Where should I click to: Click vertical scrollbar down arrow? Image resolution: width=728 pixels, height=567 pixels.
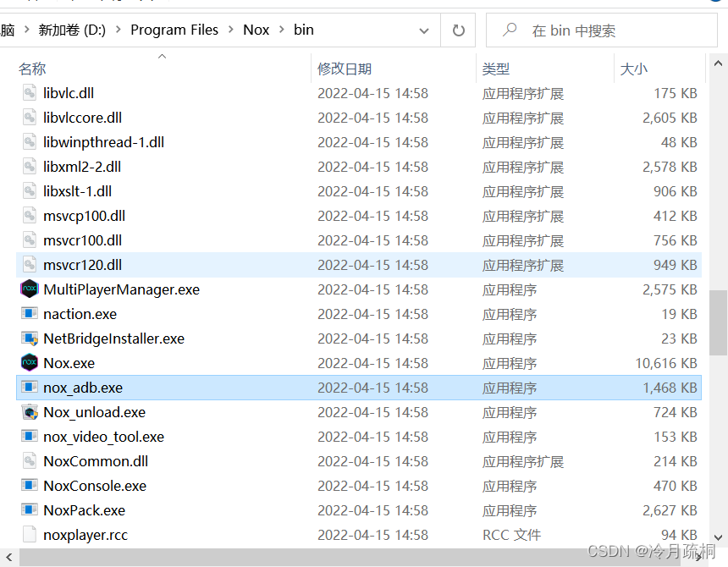click(x=718, y=537)
